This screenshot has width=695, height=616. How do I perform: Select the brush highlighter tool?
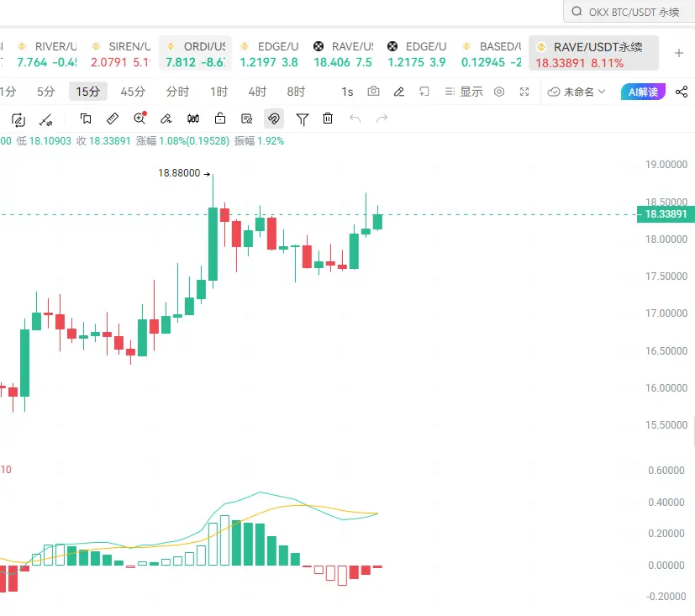166,118
